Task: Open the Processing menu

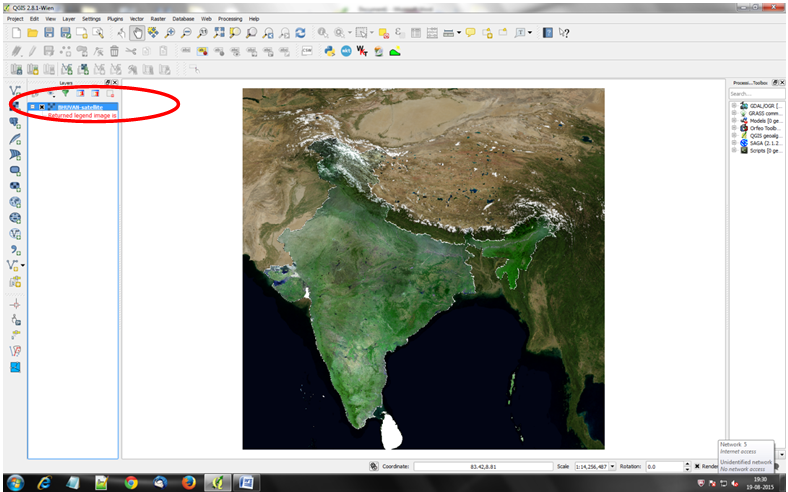Action: [230, 19]
